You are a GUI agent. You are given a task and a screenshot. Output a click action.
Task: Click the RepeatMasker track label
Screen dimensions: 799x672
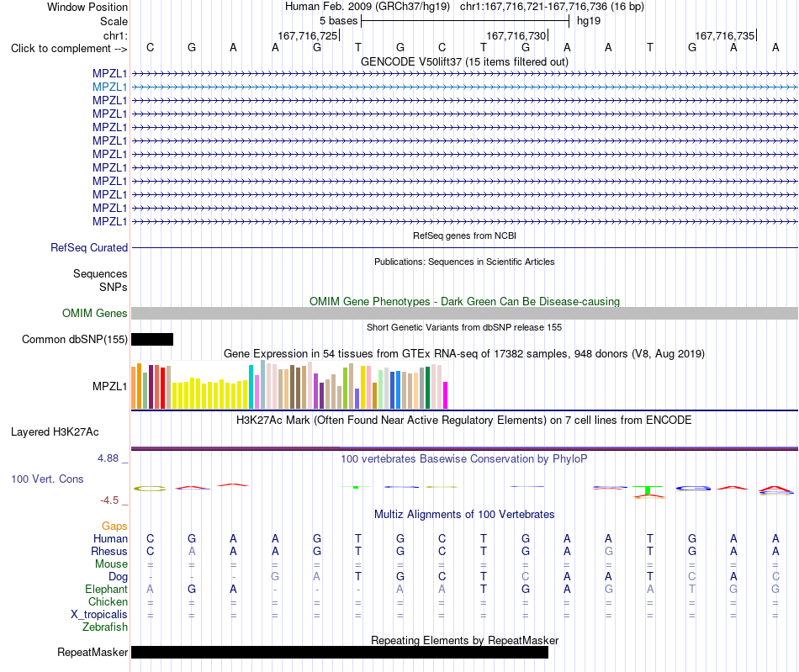pos(93,652)
